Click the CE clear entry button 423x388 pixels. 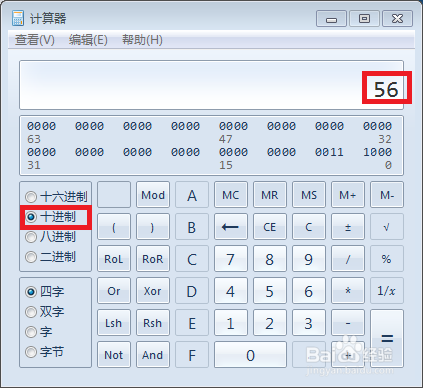[x=270, y=227]
